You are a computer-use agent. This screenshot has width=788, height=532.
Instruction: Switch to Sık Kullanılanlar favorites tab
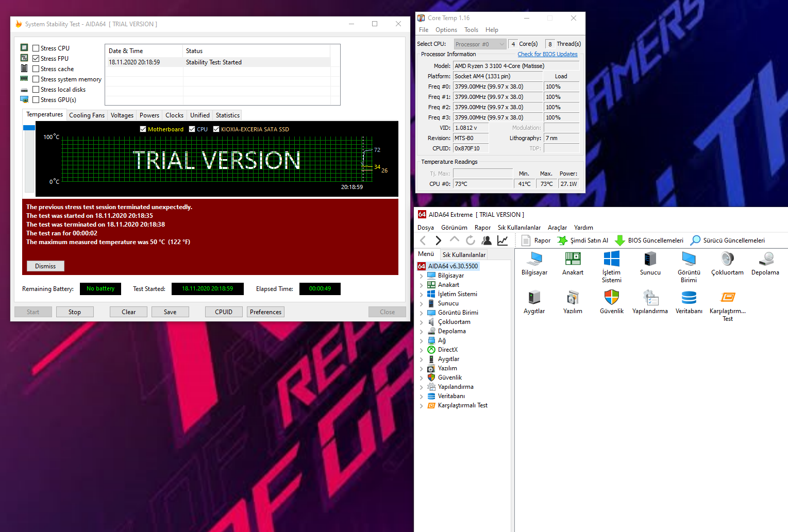point(464,254)
